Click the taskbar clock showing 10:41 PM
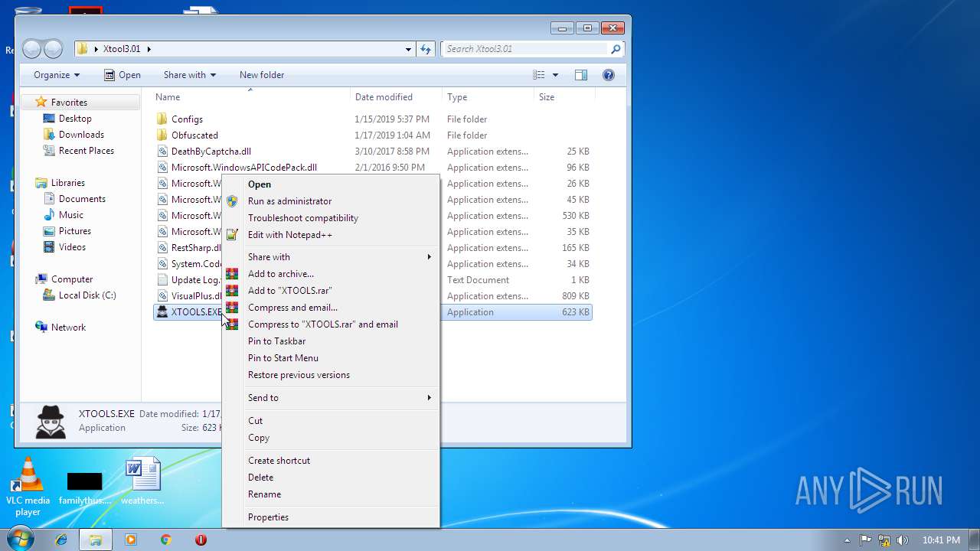This screenshot has width=980, height=551. [x=941, y=540]
